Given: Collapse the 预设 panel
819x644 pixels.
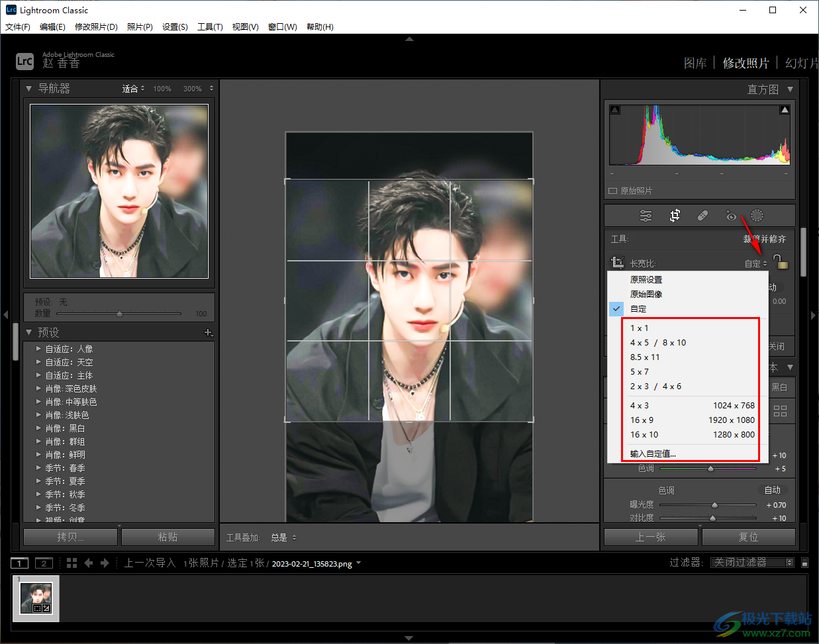Looking at the screenshot, I should (29, 332).
